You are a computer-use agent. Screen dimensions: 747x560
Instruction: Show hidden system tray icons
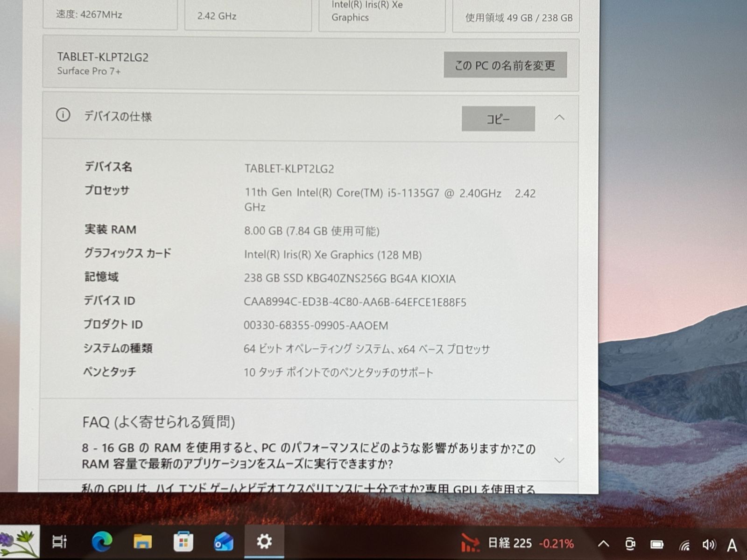[x=603, y=544]
